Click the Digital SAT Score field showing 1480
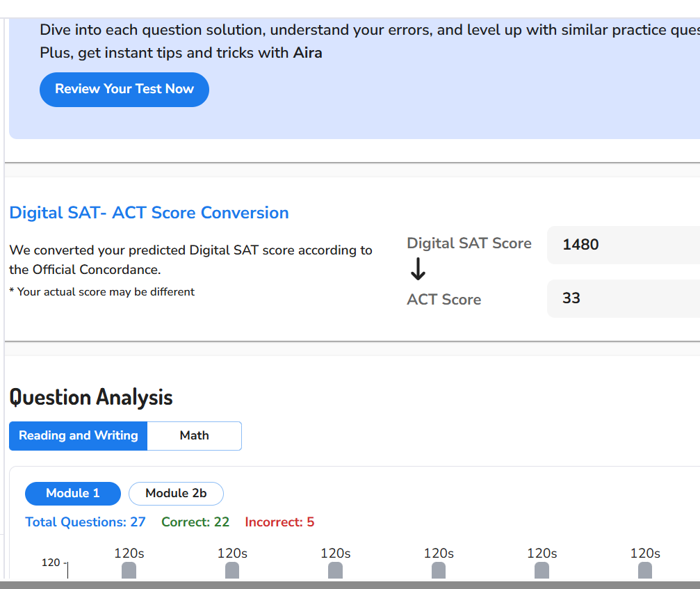Image resolution: width=700 pixels, height=589 pixels. tap(623, 245)
